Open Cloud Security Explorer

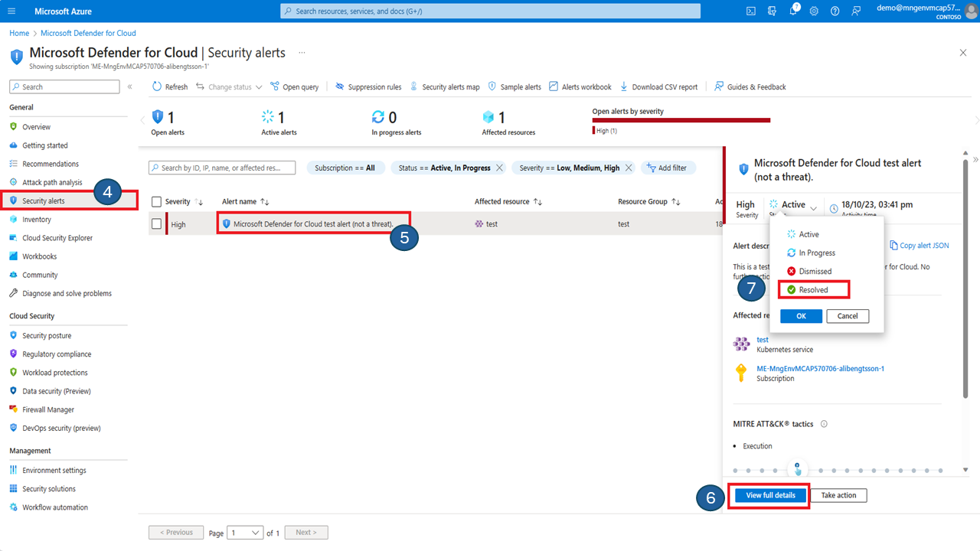pyautogui.click(x=57, y=238)
